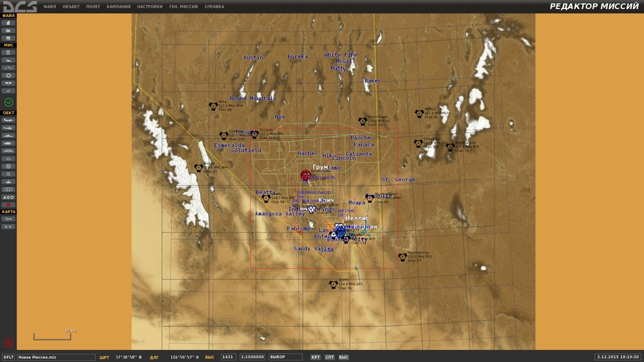Click the DFLT button in status bar
Image resolution: width=644 pixels, height=362 pixels.
8,357
